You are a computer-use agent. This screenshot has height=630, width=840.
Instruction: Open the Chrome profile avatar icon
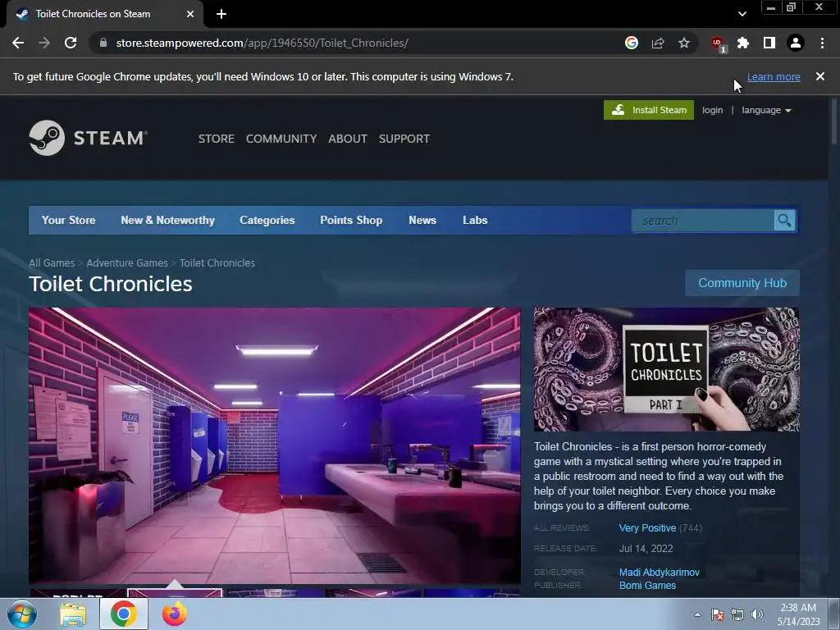pos(796,43)
